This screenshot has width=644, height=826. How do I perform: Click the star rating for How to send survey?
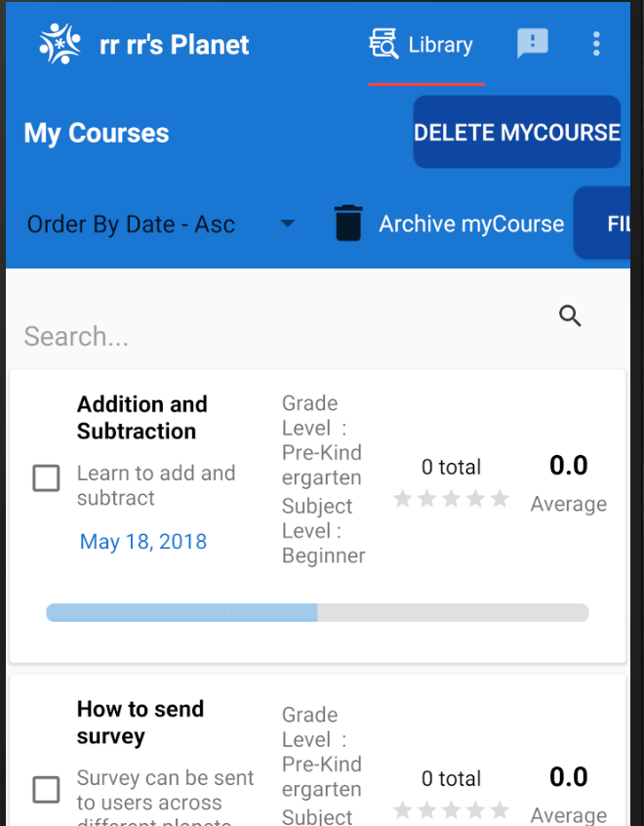click(x=451, y=809)
